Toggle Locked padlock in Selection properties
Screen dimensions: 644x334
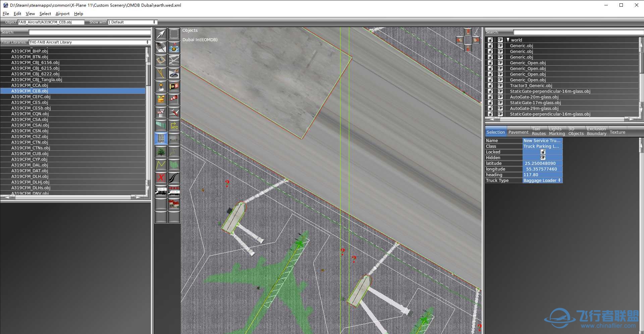click(543, 152)
